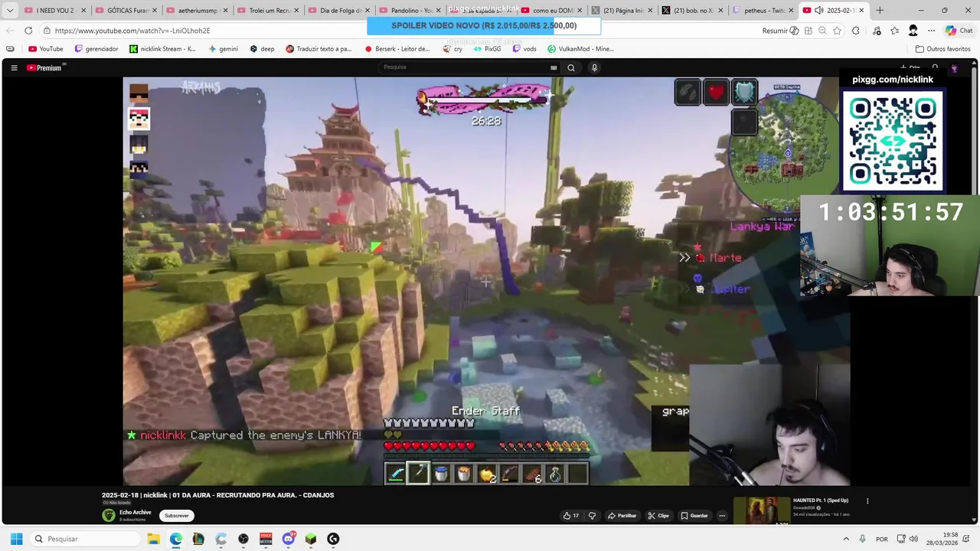Open the Copilot Chat button
Screen dimensions: 980x551
[x=959, y=31]
